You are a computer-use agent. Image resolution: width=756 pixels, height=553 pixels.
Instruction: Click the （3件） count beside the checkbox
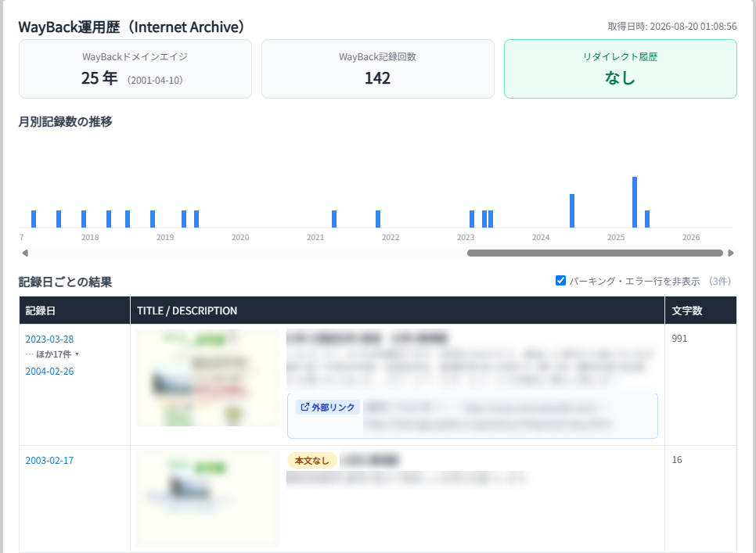tap(720, 282)
